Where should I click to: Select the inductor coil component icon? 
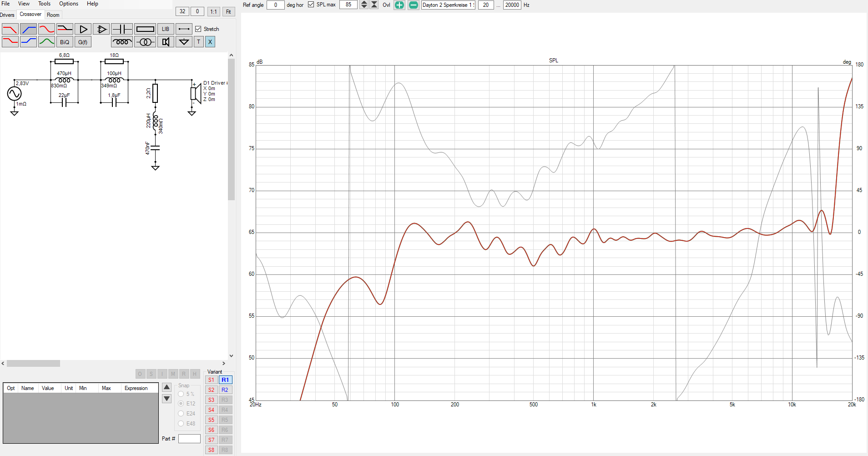pos(122,42)
